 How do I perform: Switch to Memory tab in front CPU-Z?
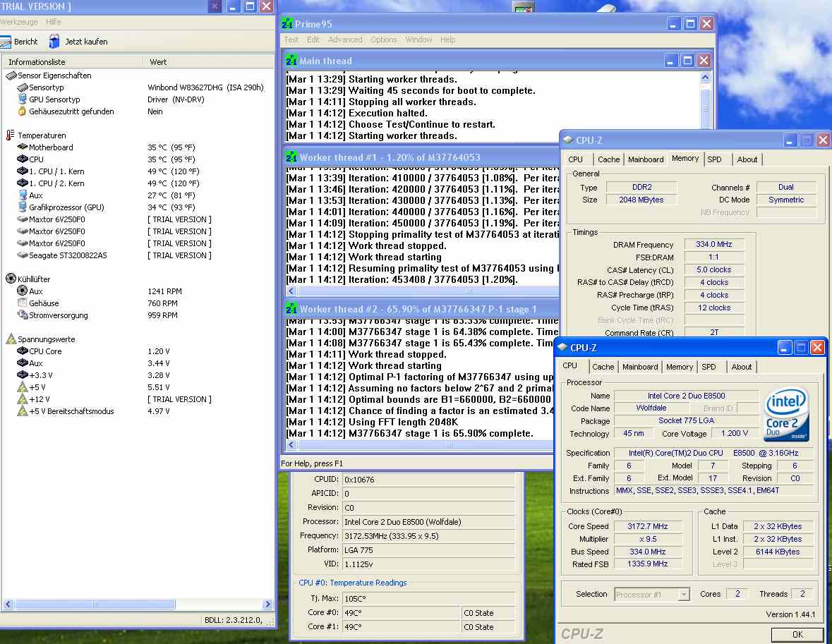click(679, 367)
